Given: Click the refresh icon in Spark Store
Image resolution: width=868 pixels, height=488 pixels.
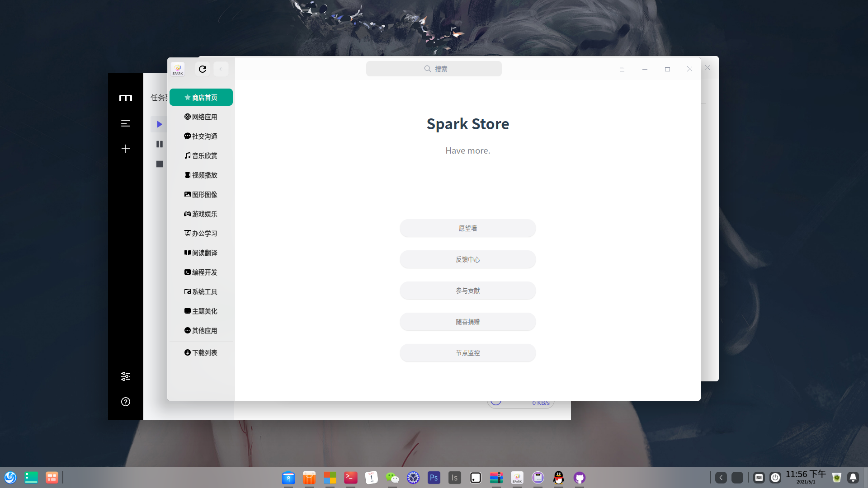Looking at the screenshot, I should pos(203,69).
